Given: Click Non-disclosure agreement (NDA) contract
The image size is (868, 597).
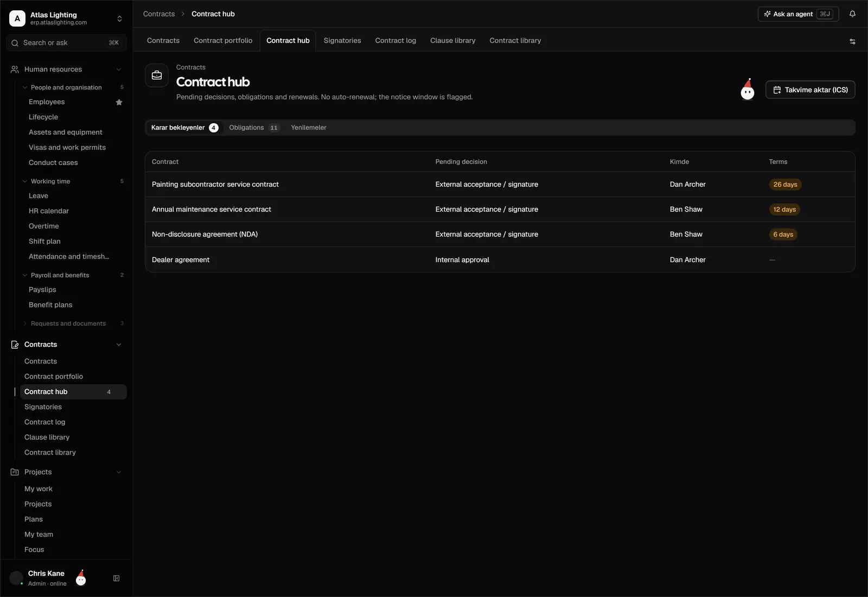Looking at the screenshot, I should coord(205,234).
